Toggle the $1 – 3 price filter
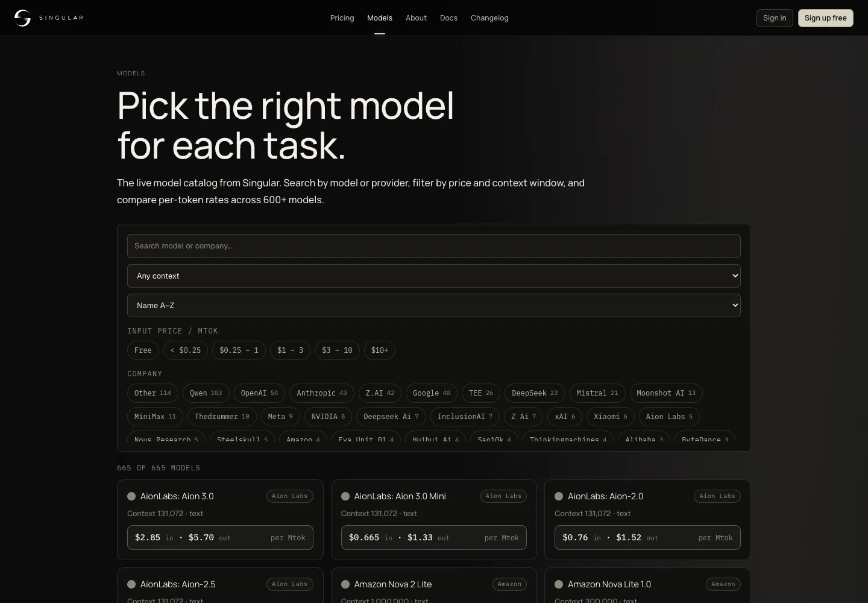 (290, 350)
